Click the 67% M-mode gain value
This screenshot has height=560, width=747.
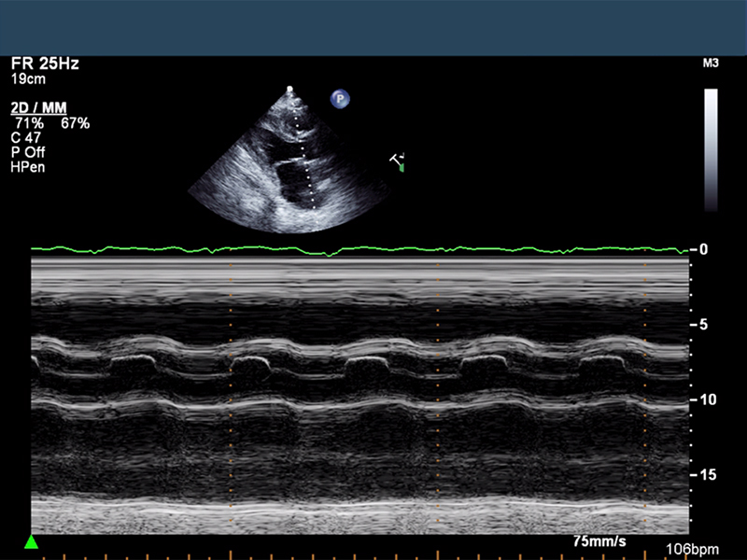pyautogui.click(x=75, y=123)
